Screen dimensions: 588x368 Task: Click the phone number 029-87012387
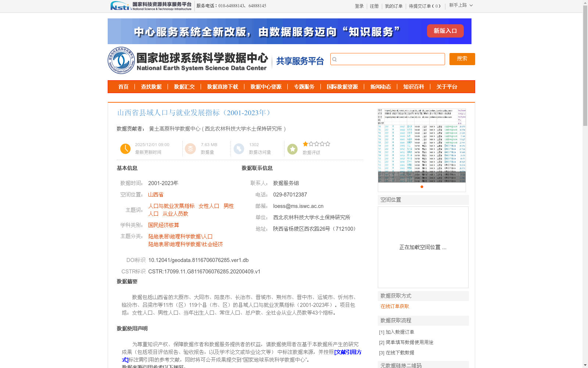290,195
